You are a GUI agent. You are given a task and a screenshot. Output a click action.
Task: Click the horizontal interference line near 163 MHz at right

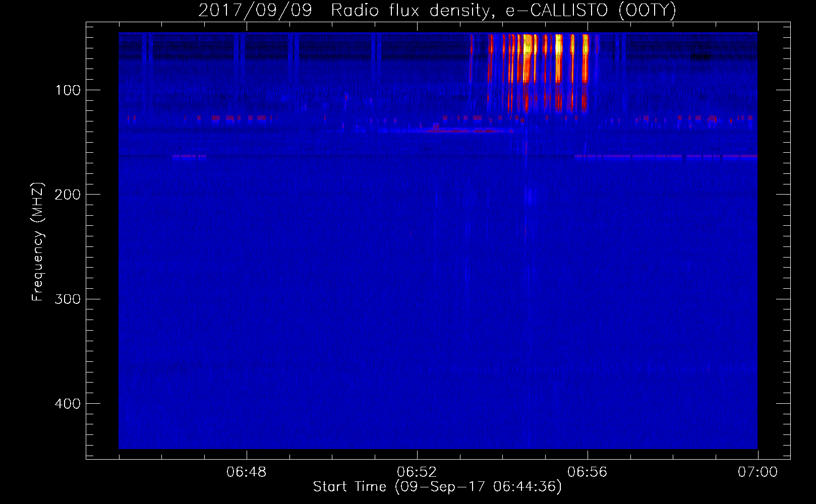[666, 157]
